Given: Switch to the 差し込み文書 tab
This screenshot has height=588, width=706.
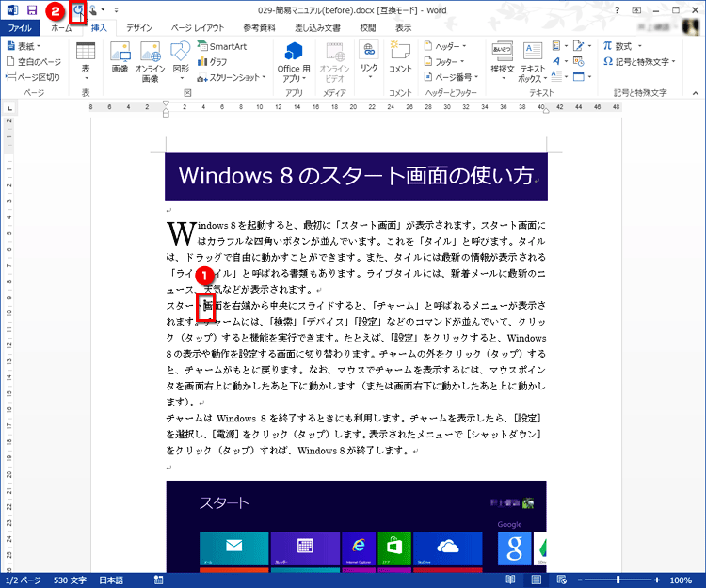Looking at the screenshot, I should click(318, 28).
